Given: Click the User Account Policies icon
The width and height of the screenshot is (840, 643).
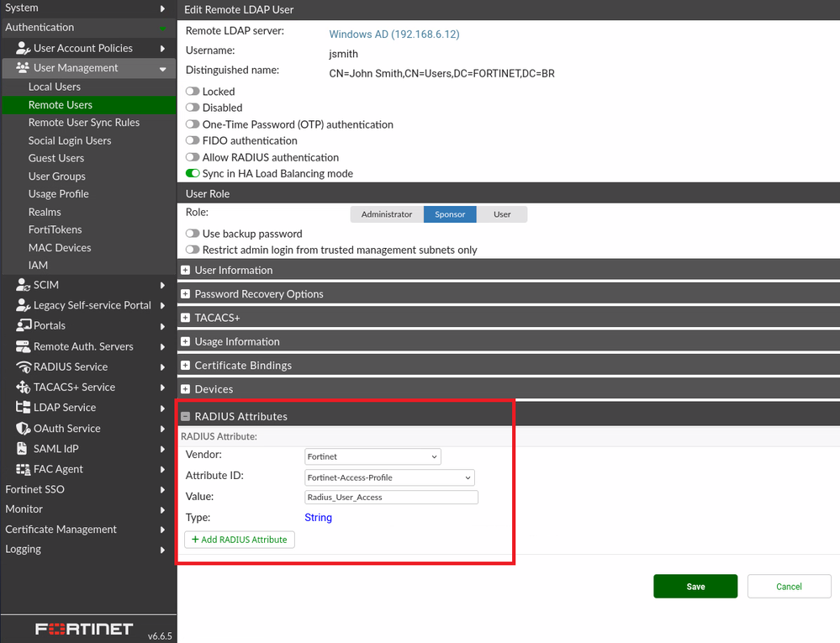Looking at the screenshot, I should coord(24,49).
